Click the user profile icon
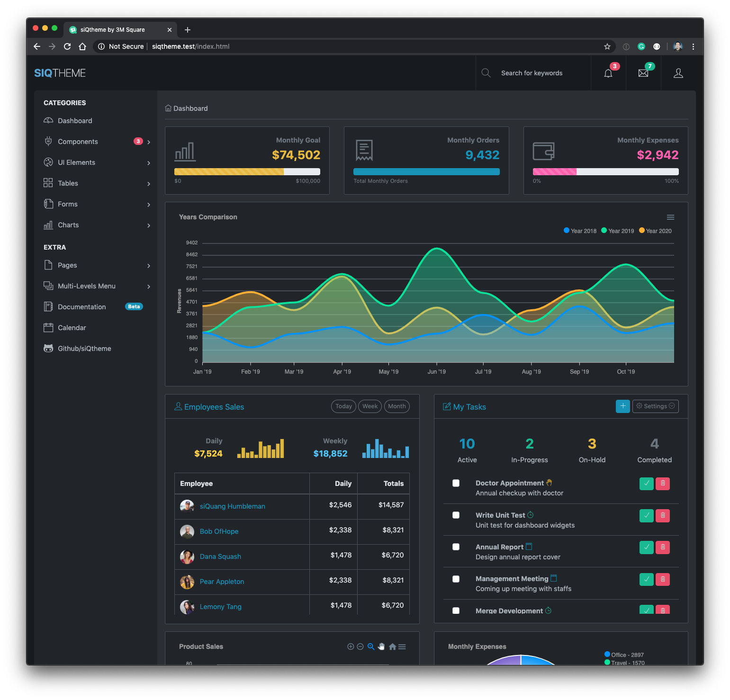 [x=678, y=73]
